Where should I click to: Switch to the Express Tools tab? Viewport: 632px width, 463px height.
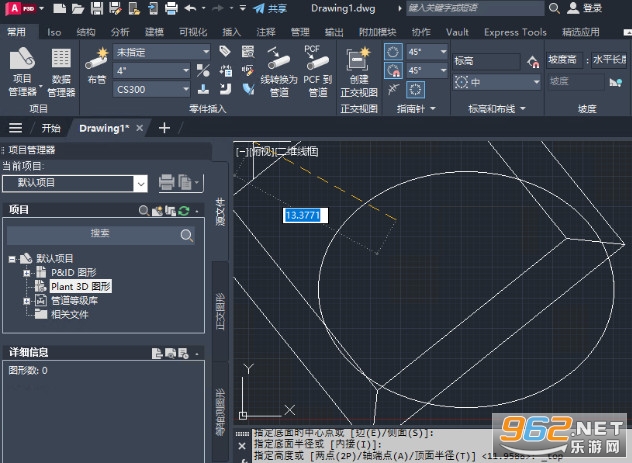[x=515, y=32]
